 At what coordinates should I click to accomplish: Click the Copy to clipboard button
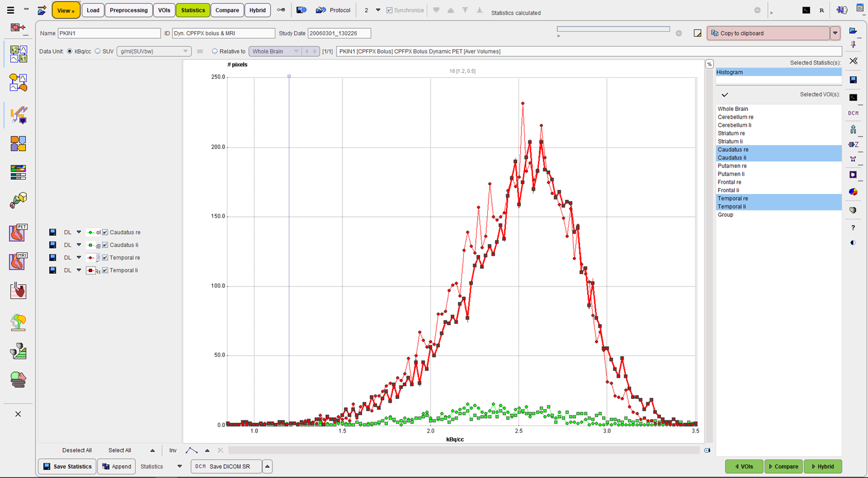pyautogui.click(x=769, y=34)
